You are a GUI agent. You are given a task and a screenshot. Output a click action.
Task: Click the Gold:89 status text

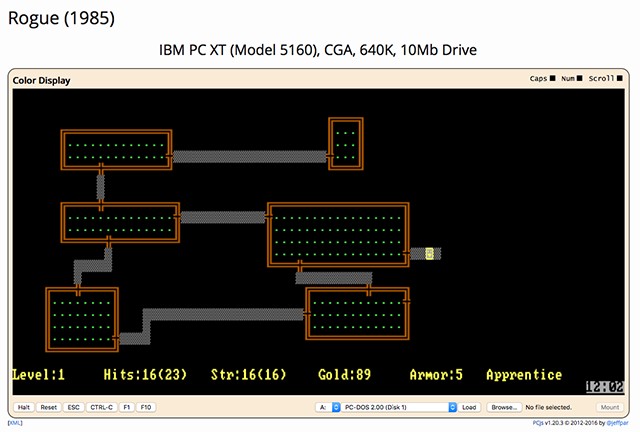(x=344, y=375)
